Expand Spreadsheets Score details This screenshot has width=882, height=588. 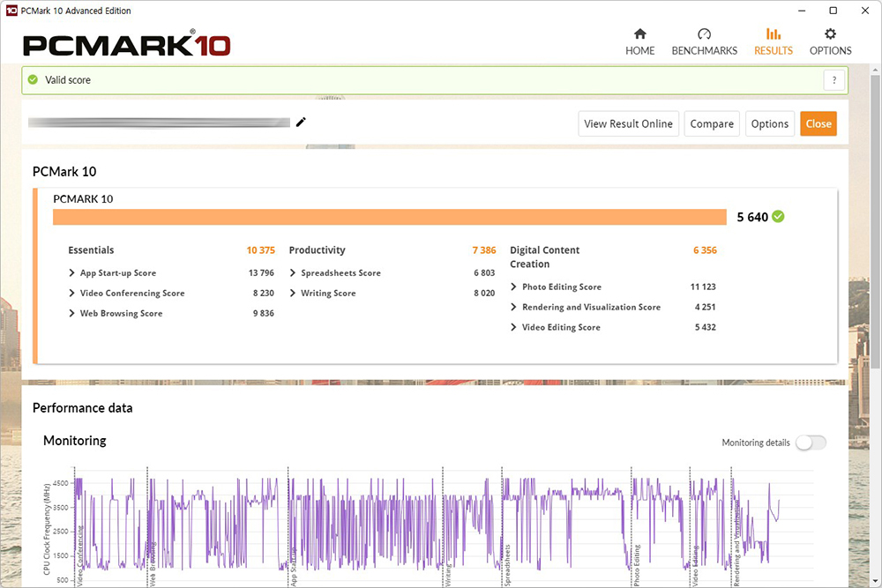[293, 272]
